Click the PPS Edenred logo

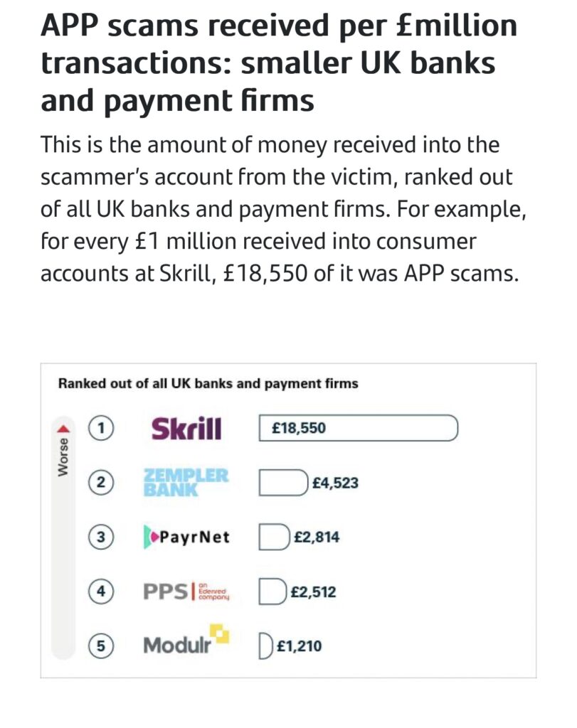[186, 591]
